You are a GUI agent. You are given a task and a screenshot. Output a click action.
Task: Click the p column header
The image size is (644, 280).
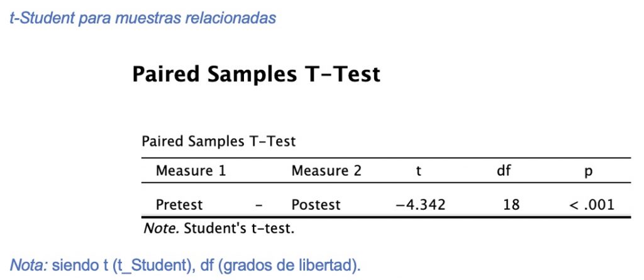589,171
